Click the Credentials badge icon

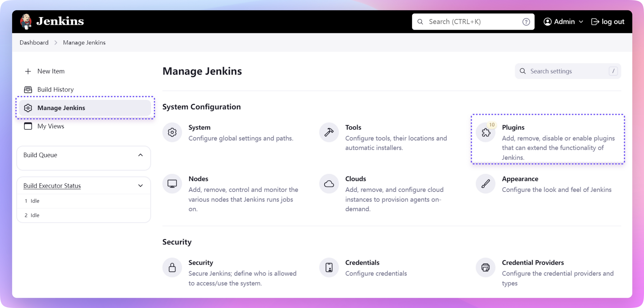pyautogui.click(x=329, y=267)
